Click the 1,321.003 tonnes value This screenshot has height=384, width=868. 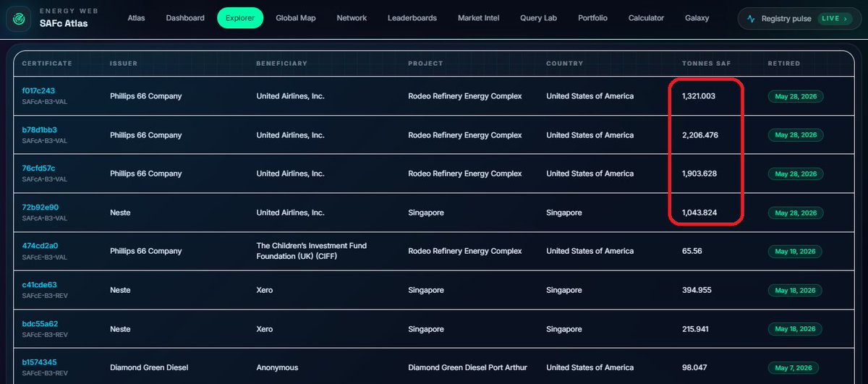(699, 96)
